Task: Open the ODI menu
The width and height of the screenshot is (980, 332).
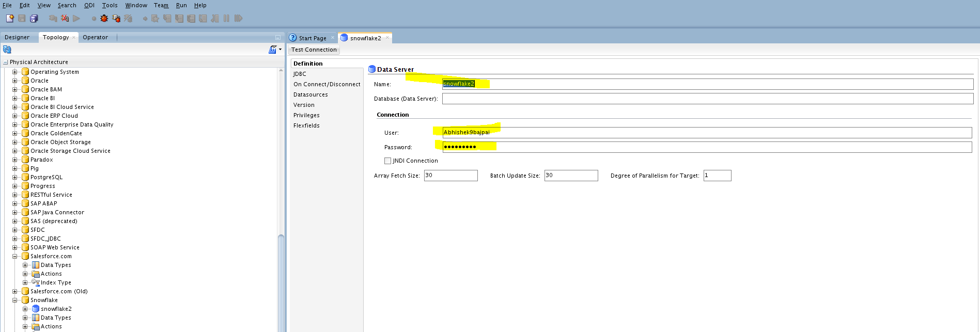Action: (x=89, y=5)
